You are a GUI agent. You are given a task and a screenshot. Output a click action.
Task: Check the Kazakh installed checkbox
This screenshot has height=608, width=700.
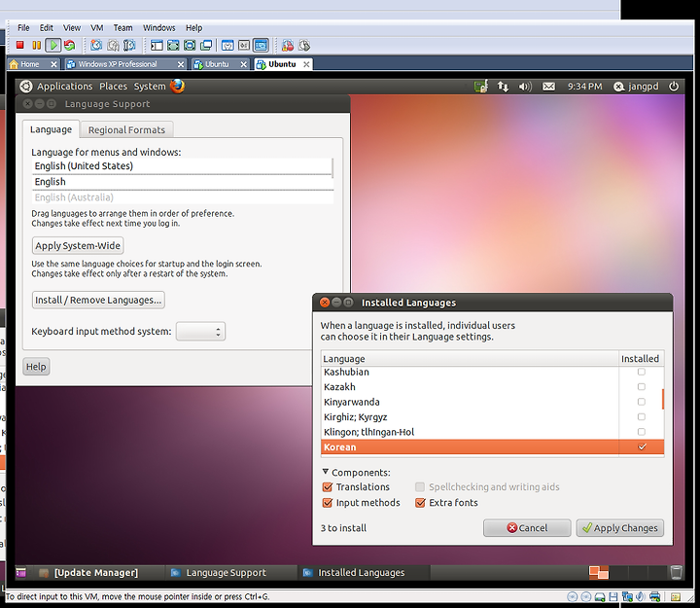coord(642,386)
